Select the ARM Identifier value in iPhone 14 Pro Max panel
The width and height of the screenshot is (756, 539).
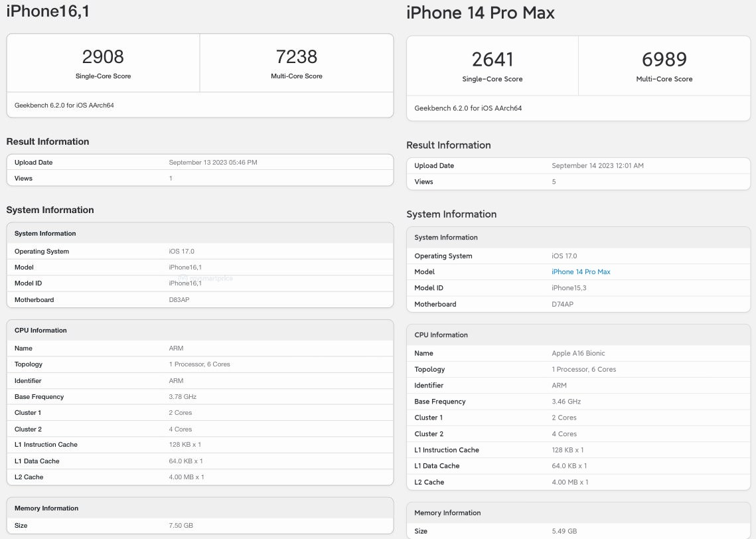(x=560, y=386)
